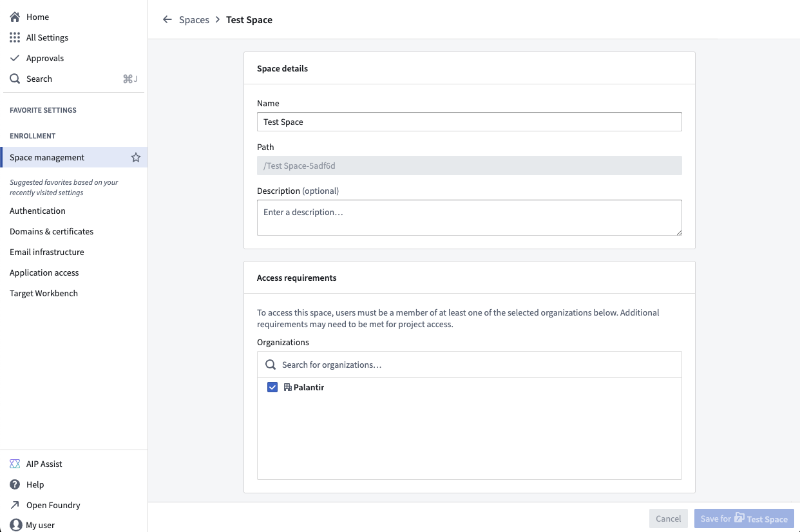800x532 pixels.
Task: Click the folder icon in Save button
Action: click(739, 518)
